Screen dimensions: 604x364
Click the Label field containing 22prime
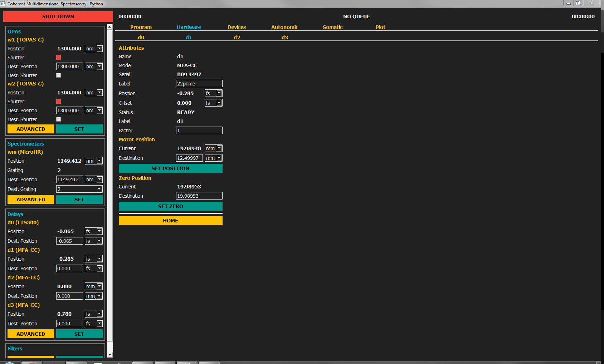point(199,84)
